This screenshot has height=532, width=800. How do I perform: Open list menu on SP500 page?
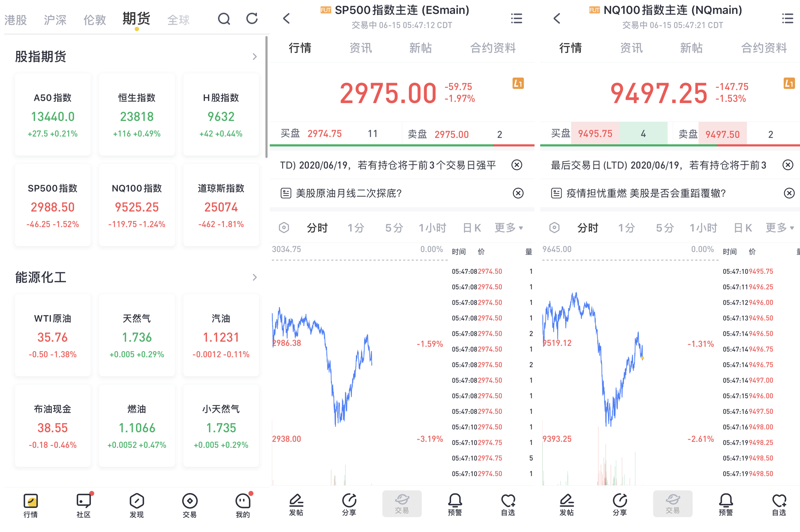(x=516, y=18)
